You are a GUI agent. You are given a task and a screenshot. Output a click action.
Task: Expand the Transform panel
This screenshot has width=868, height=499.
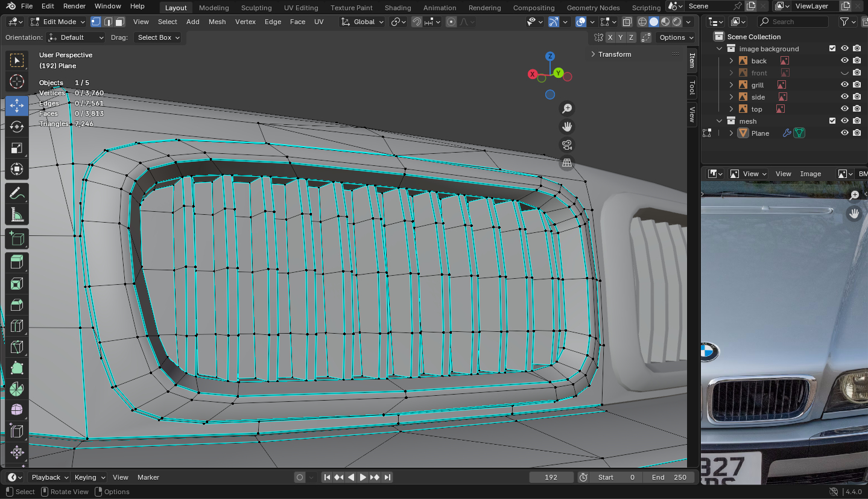pos(614,54)
